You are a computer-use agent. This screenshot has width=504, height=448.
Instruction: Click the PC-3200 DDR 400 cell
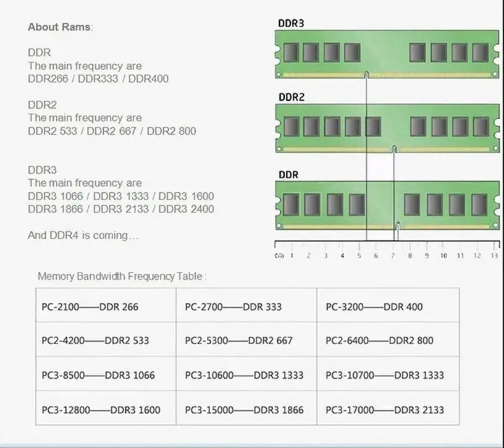[x=374, y=306]
